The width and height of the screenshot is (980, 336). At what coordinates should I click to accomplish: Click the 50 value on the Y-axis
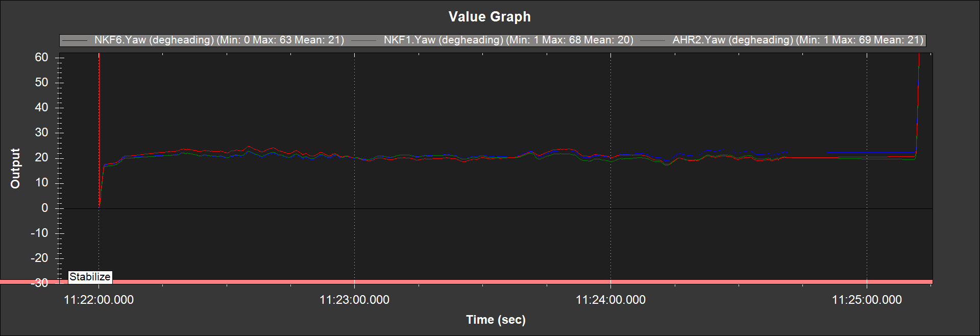41,82
